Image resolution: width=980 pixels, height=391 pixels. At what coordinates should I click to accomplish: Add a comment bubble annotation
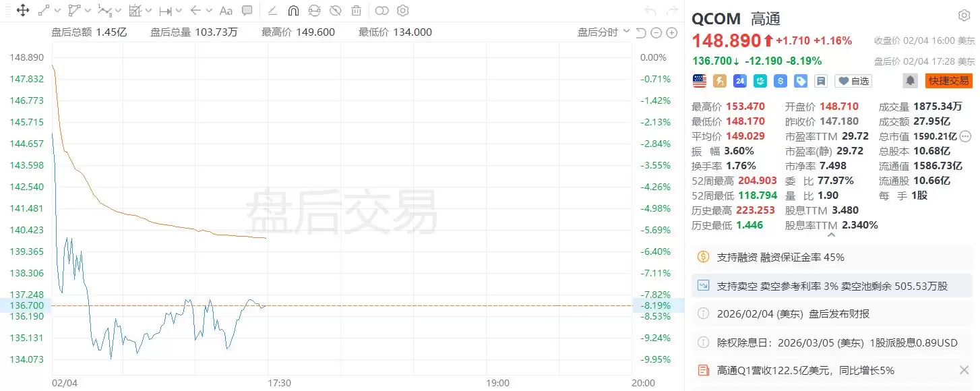[247, 11]
